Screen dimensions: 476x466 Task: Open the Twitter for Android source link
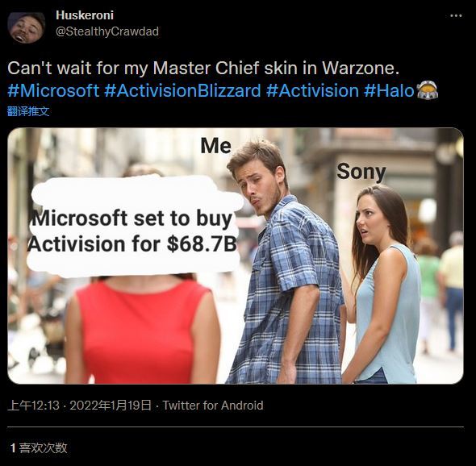(213, 406)
